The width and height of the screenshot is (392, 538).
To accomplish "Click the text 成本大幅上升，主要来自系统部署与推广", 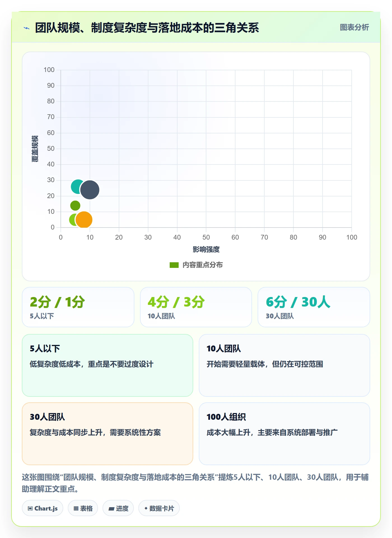I will click(272, 433).
